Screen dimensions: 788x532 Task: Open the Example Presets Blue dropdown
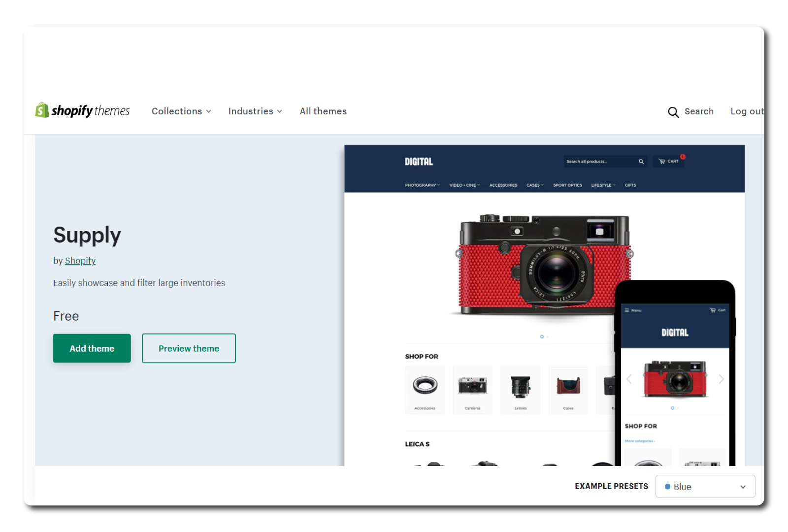(705, 487)
